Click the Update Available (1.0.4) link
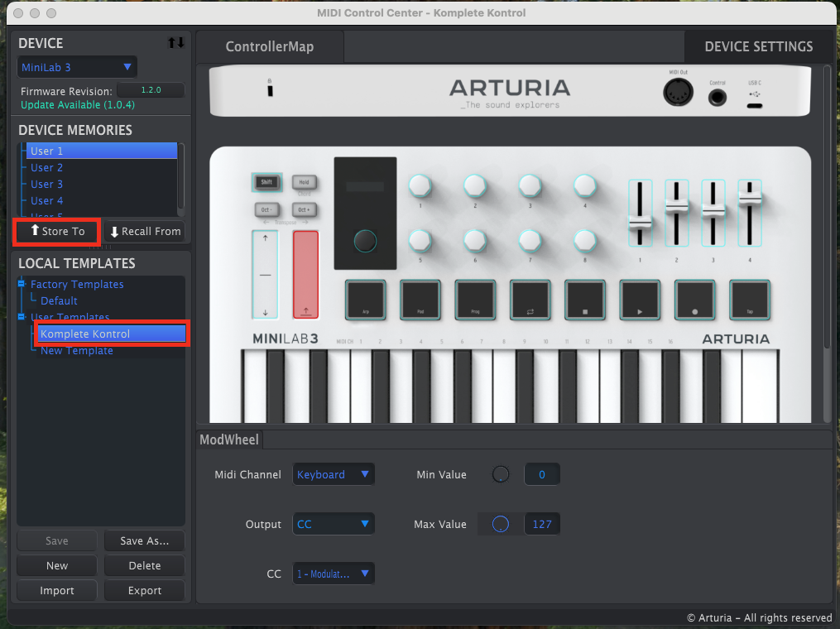The width and height of the screenshot is (840, 629). click(x=78, y=105)
